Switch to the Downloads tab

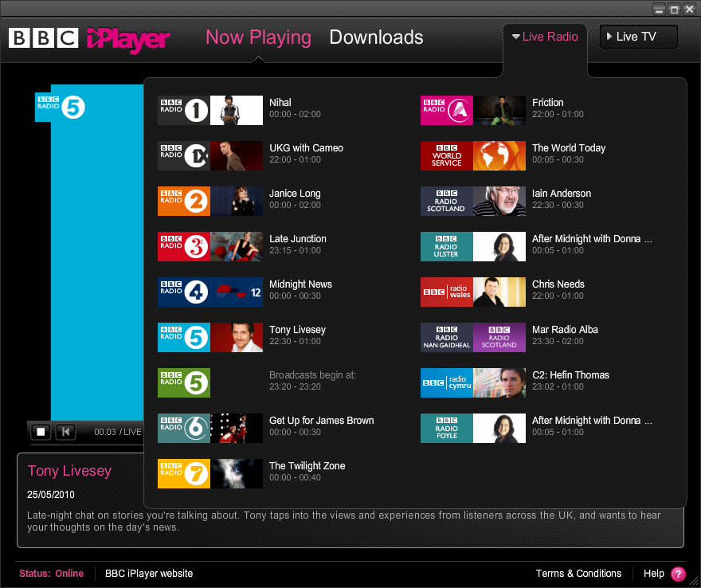pyautogui.click(x=376, y=37)
